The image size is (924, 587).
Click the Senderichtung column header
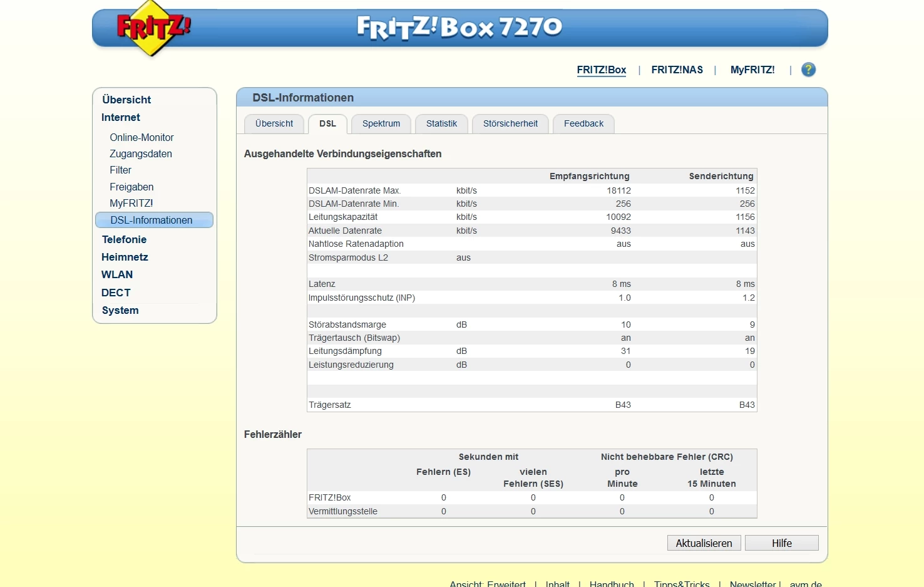pos(721,176)
